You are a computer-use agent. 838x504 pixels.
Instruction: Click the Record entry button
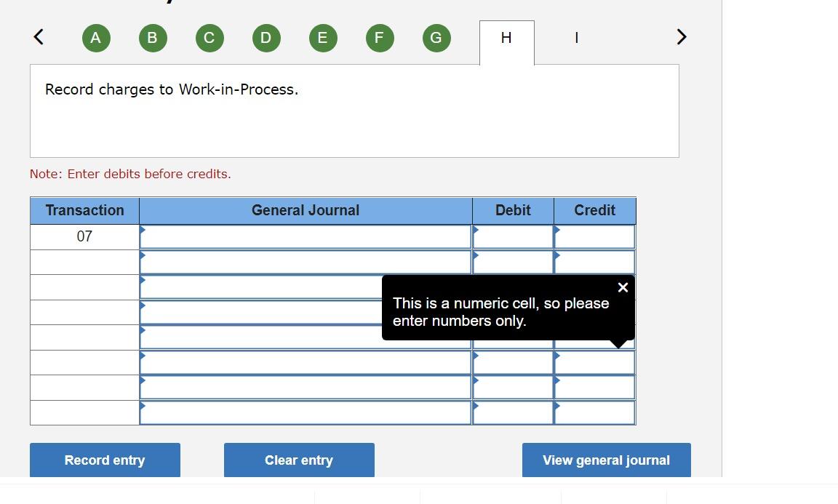[105, 460]
